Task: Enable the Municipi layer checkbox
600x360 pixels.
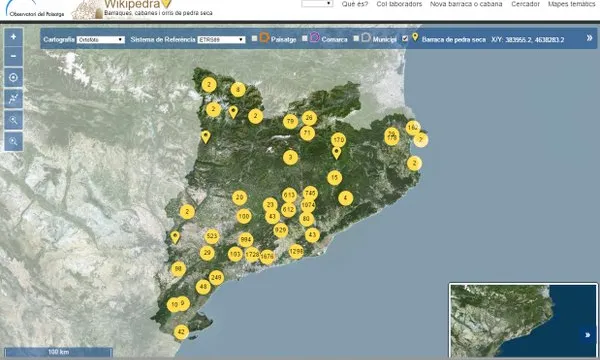Action: point(356,39)
